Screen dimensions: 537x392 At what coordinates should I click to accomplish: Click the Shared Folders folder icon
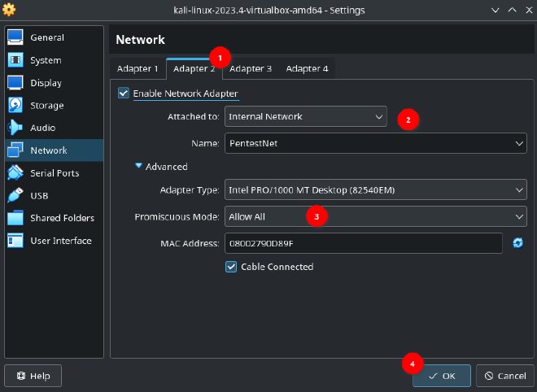(15, 218)
